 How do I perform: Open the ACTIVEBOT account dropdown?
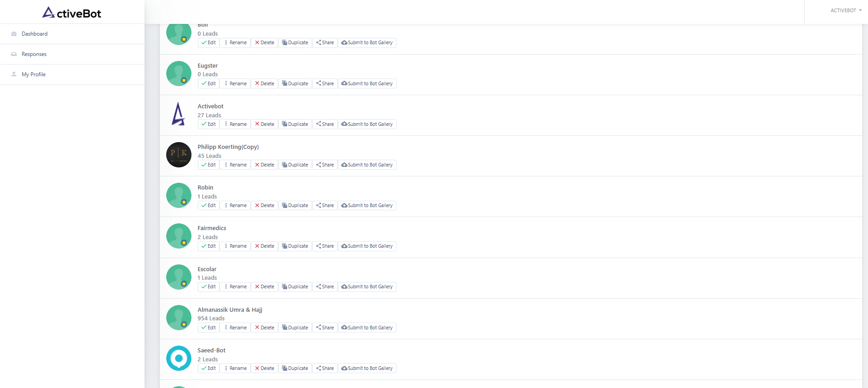846,10
